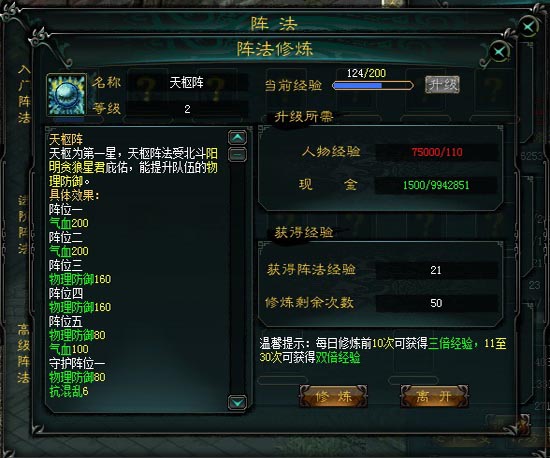Screen dimensions: 550x458
Task: Close the outer 阵法 window
Action: 528,27
